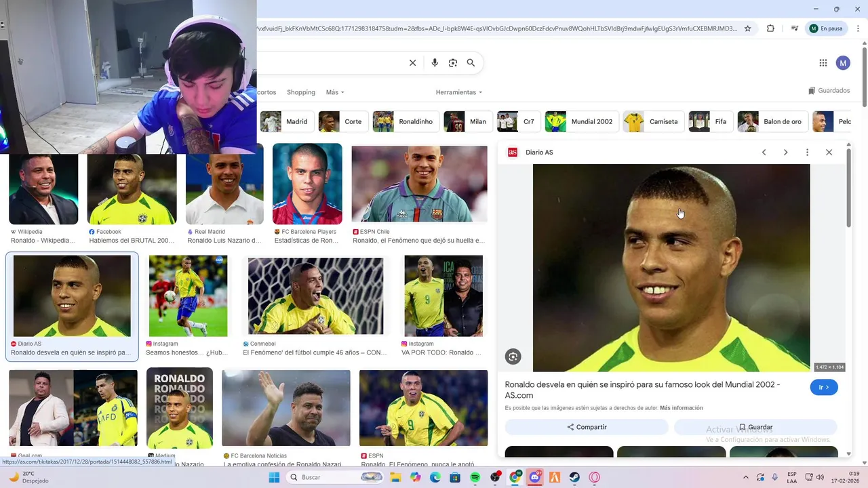Open Chrome profile 'En pausa' chip
Screen dimensions: 868x488
click(x=826, y=28)
